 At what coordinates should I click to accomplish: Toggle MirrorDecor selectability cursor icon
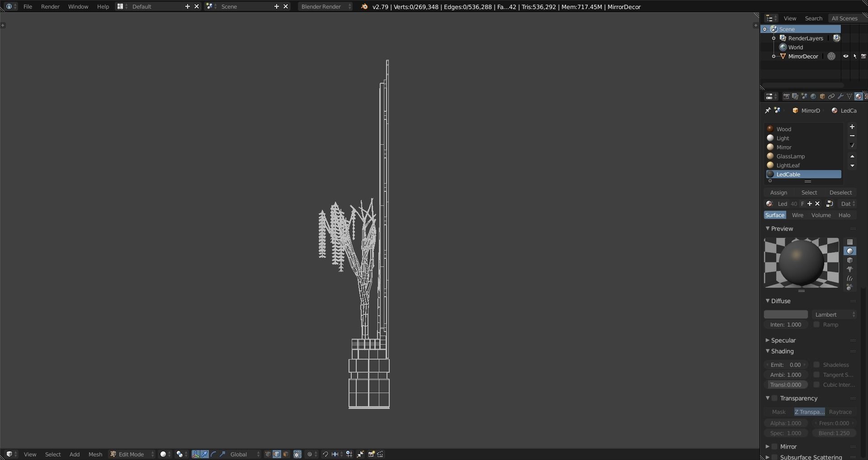(855, 56)
